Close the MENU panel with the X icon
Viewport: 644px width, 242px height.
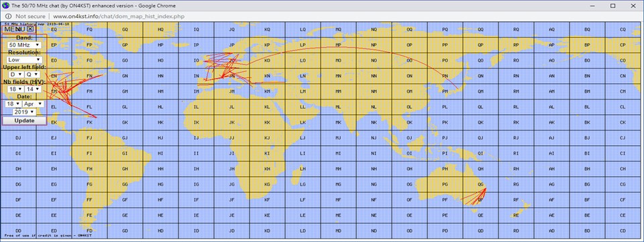(x=31, y=29)
